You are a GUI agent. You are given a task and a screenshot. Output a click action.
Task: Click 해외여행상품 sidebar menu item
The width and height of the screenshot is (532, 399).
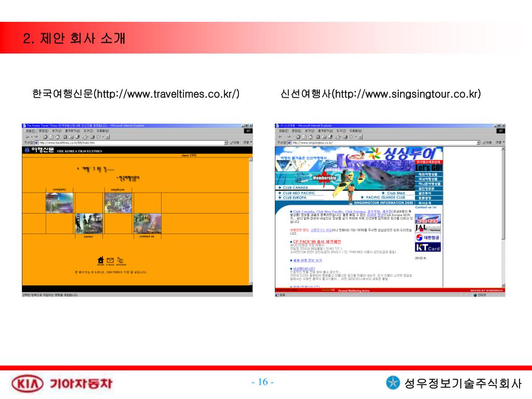pyautogui.click(x=428, y=175)
